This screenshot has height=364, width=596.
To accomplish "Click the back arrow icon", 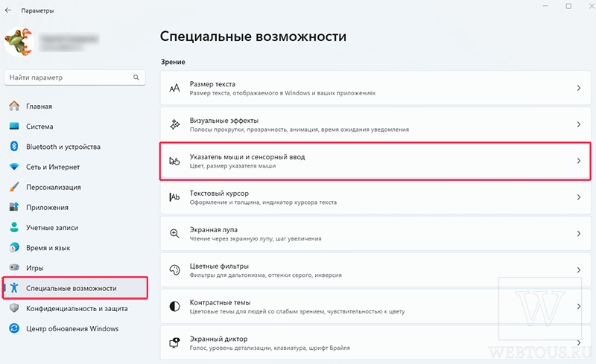I will 8,10.
